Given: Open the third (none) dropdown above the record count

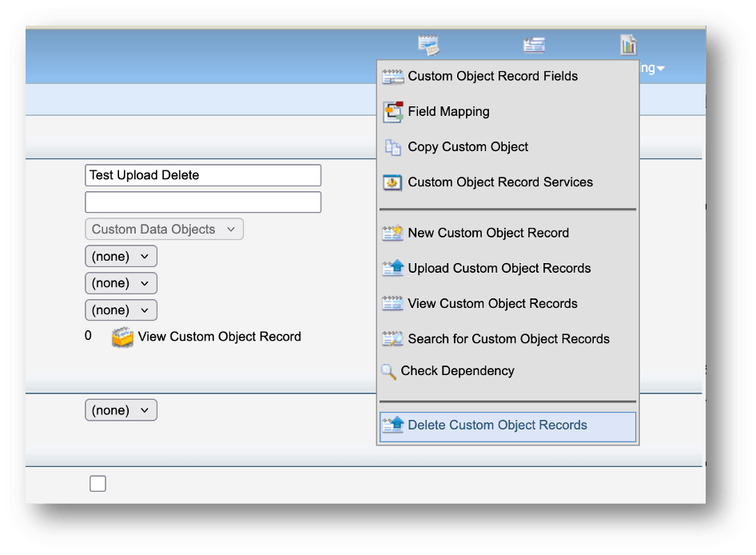Looking at the screenshot, I should [x=121, y=310].
